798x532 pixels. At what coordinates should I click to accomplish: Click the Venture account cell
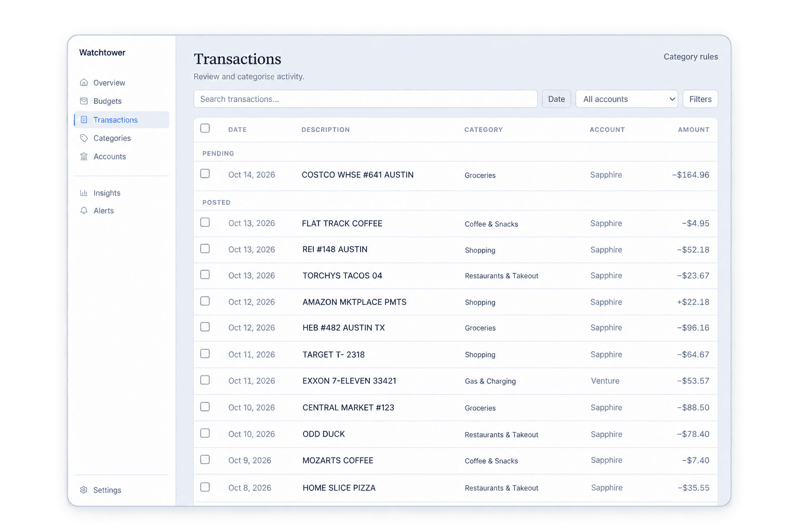(x=605, y=381)
